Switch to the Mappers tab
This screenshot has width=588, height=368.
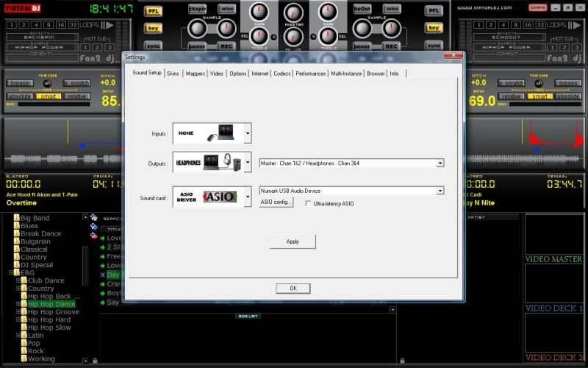tap(196, 74)
